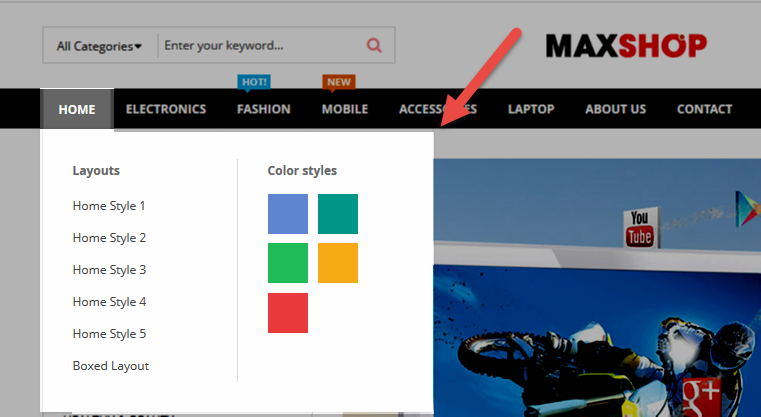Open the HOME menu item
Screen dimensions: 761x417
[x=77, y=109]
